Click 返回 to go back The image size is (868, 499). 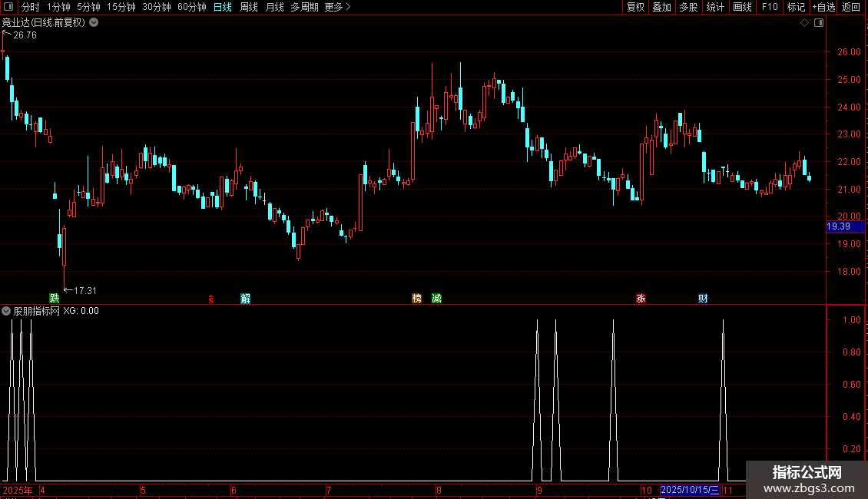pyautogui.click(x=851, y=7)
